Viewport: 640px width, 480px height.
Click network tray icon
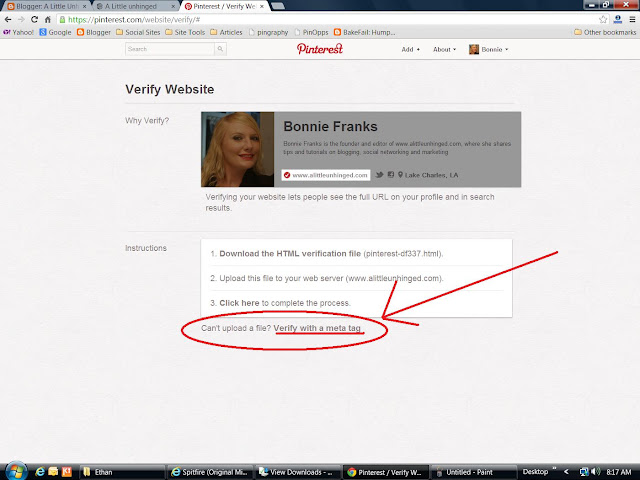point(584,472)
